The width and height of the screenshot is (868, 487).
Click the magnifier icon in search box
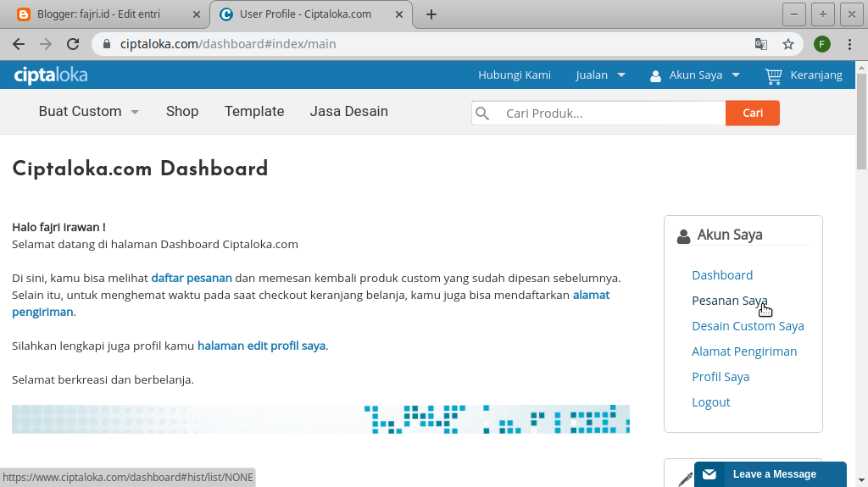pos(482,113)
